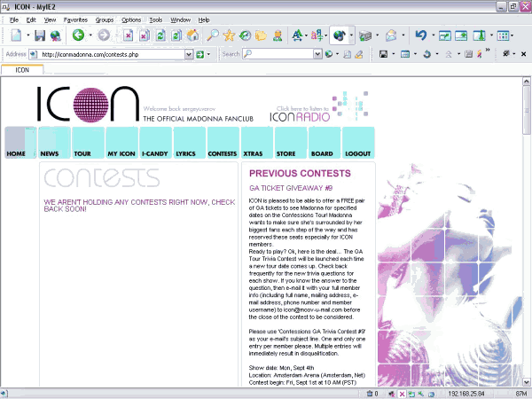Click the Stop page icon with single X
The height and width of the screenshot is (399, 532).
click(129, 35)
